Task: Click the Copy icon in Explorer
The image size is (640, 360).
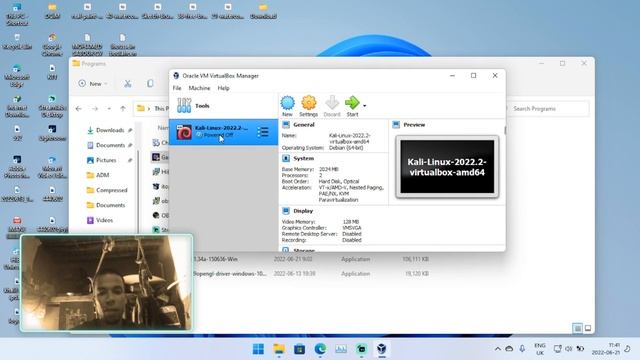Action: tap(150, 83)
